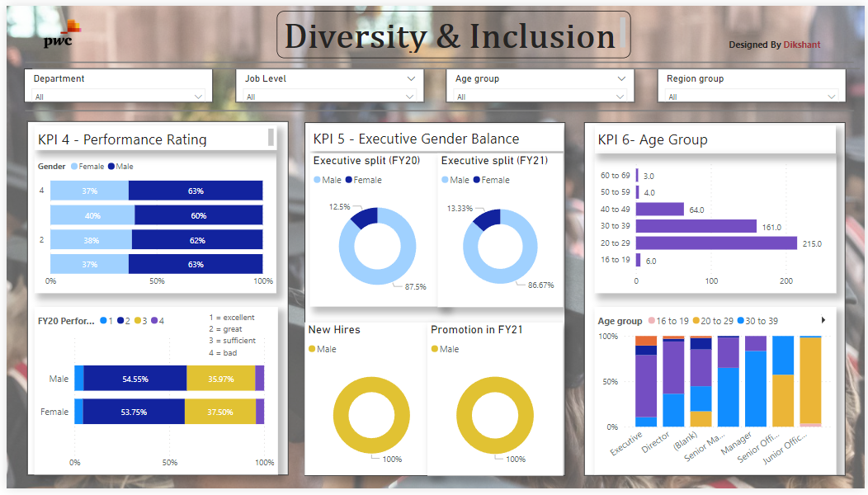This screenshot has width=868, height=495.
Task: Click the Dikshant designer credit link
Action: (x=801, y=45)
